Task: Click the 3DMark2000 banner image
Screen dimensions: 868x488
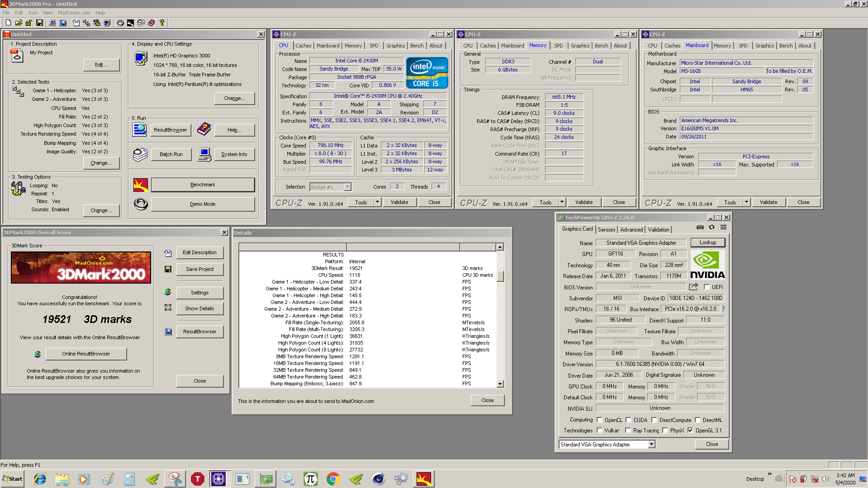Action: [x=81, y=268]
